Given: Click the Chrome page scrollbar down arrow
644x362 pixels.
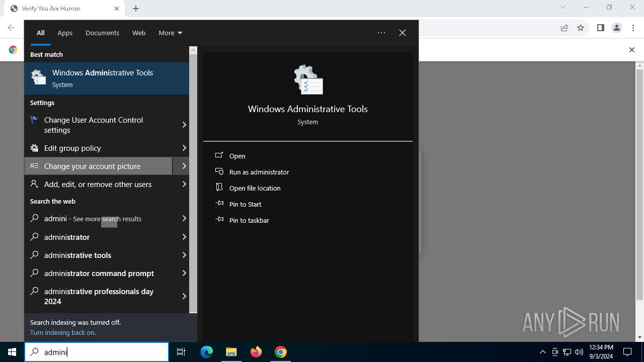Looking at the screenshot, I should coord(640,337).
